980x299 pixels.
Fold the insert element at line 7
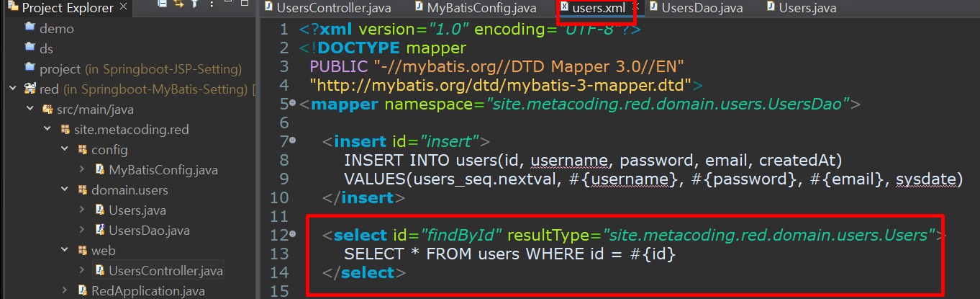pyautogui.click(x=292, y=139)
